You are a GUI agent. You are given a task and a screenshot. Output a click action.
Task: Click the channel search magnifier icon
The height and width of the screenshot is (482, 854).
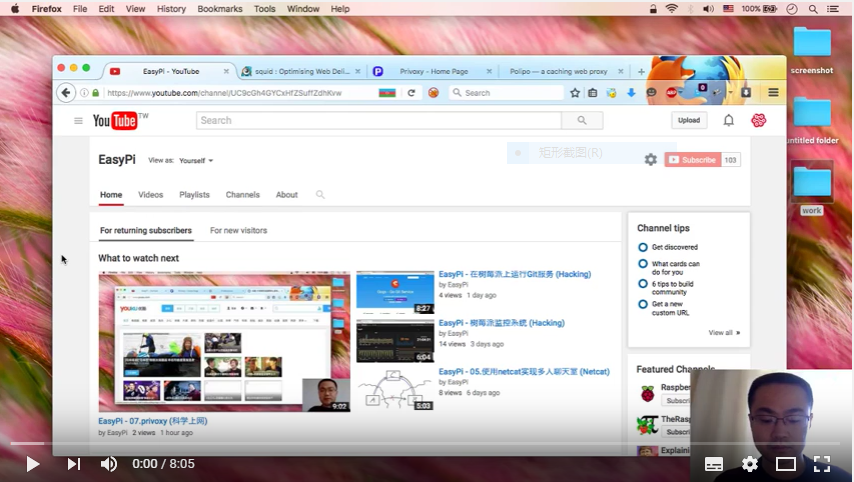pyautogui.click(x=320, y=194)
